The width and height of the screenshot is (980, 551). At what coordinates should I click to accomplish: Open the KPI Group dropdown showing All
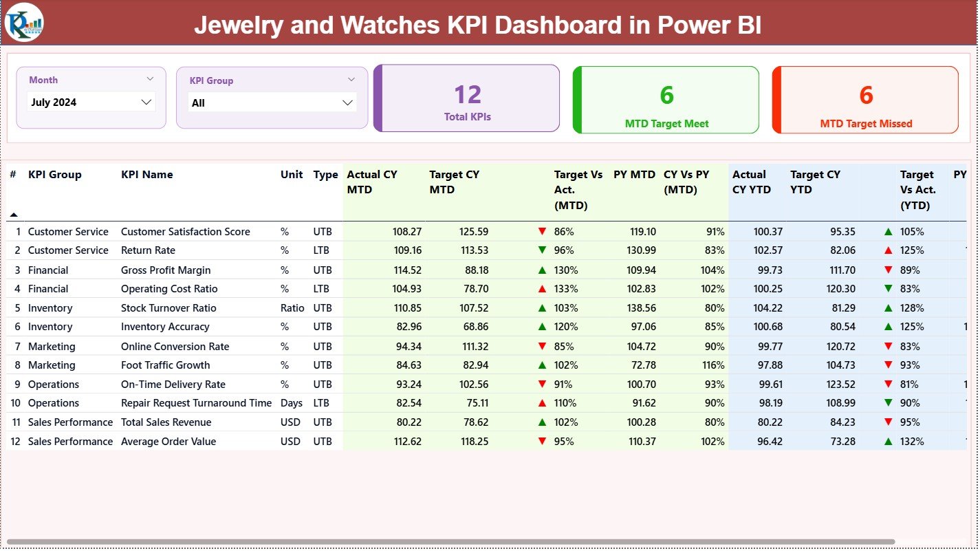pyautogui.click(x=272, y=102)
